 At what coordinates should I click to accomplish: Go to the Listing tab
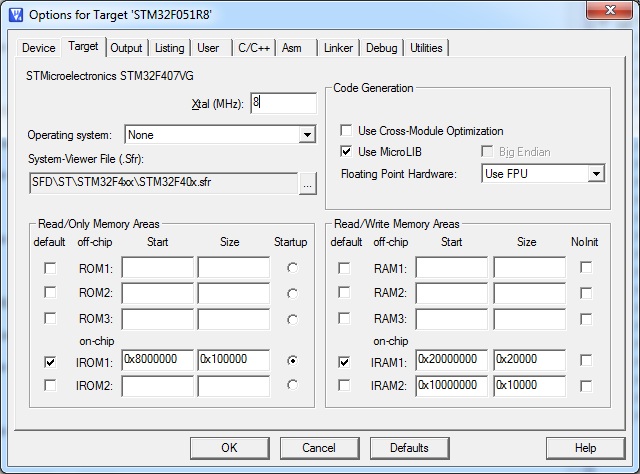pos(169,48)
